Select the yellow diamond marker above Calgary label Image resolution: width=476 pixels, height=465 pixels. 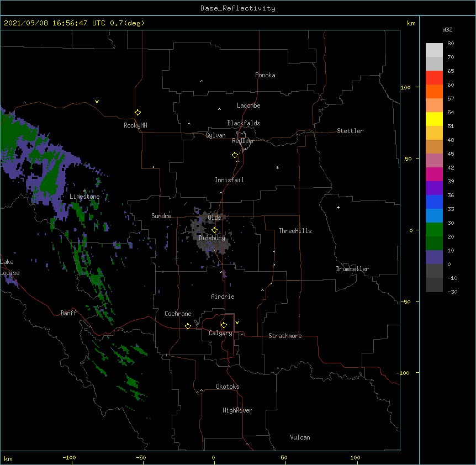click(x=224, y=325)
